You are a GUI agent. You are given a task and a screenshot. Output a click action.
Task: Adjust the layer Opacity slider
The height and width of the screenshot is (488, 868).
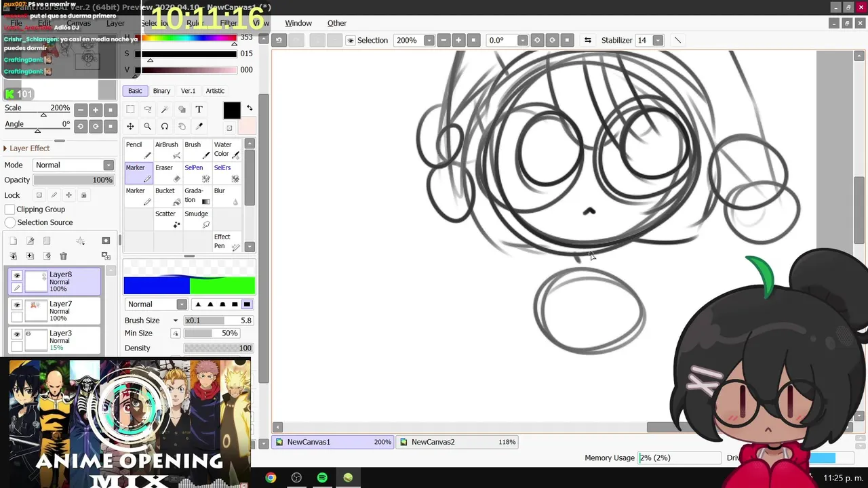tap(73, 180)
